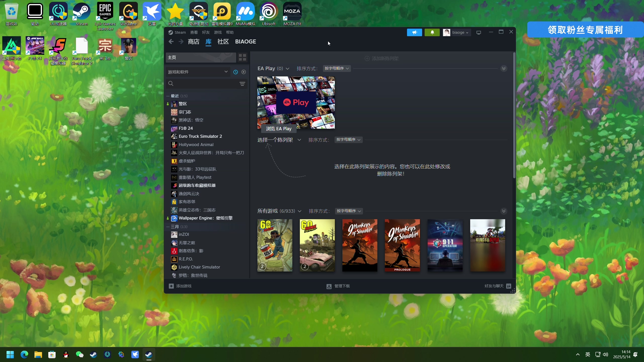This screenshot has height=362, width=644.
Task: Open manage downloads at bottom
Action: pyautogui.click(x=338, y=286)
